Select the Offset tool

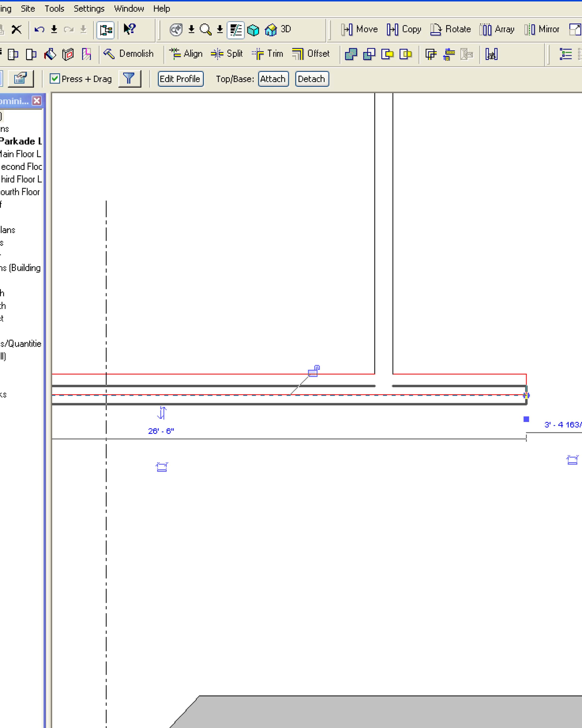pos(311,54)
